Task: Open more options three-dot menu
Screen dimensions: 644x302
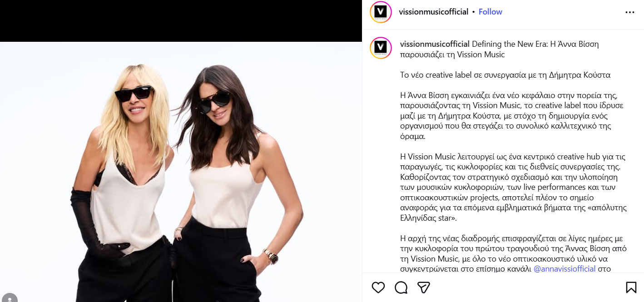Action: (x=629, y=12)
